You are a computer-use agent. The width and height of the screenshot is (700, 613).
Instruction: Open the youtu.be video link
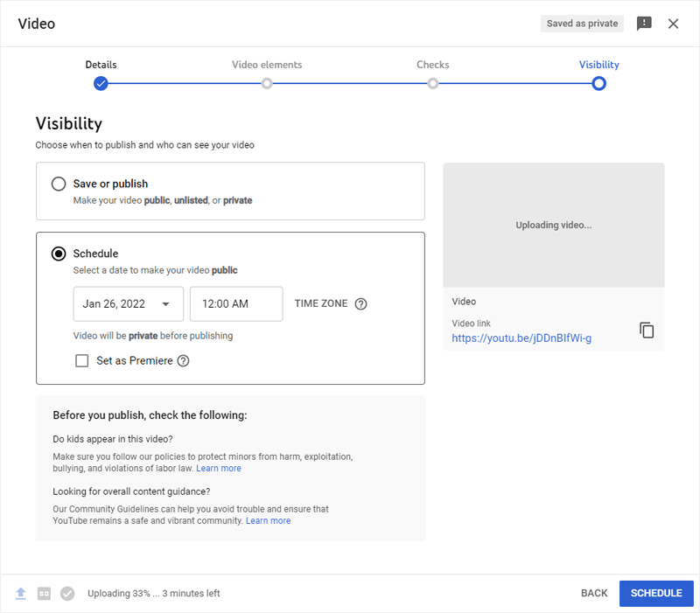(521, 338)
